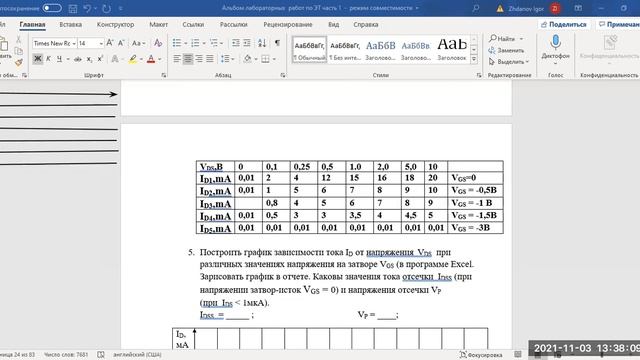Click the multilevel list icon

(214, 43)
